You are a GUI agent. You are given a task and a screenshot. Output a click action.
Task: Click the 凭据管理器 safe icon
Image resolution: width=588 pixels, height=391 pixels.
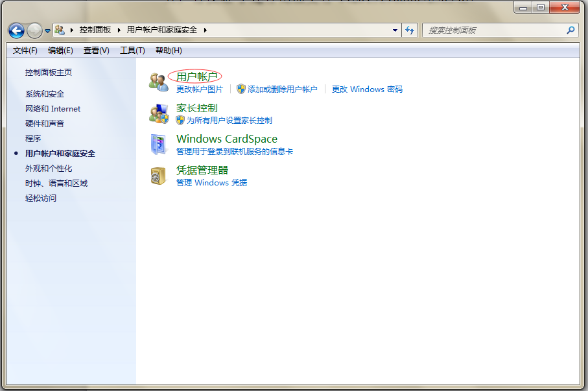point(158,176)
